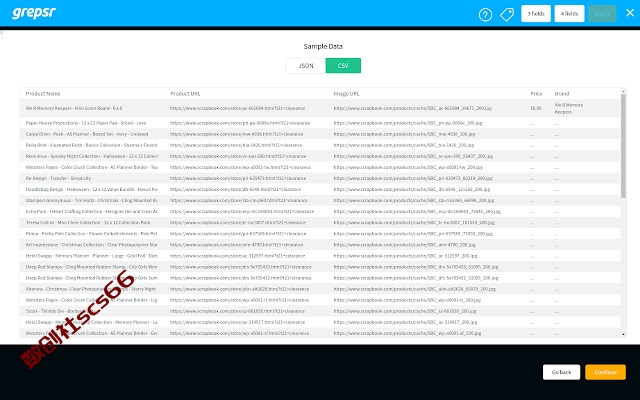Select the Art Impressions Christmas Collection cell

(91, 244)
